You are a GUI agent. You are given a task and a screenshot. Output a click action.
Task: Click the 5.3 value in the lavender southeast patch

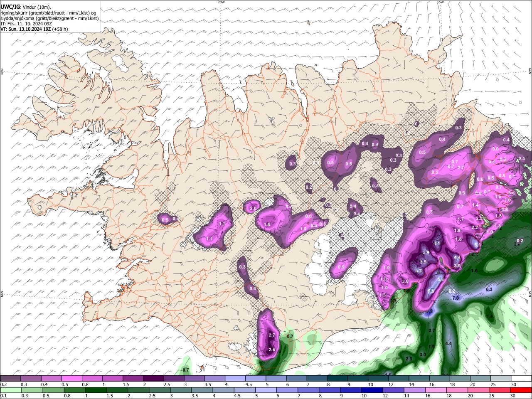(441, 280)
